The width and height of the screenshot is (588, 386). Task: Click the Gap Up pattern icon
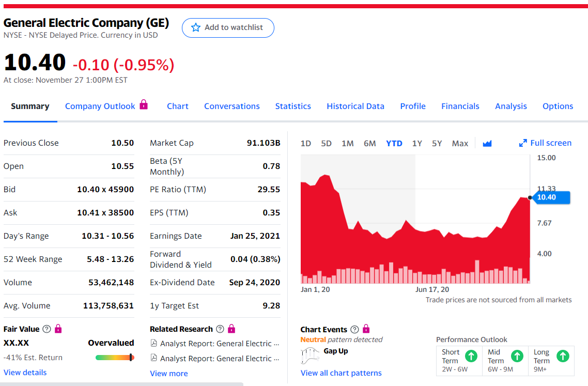point(311,353)
